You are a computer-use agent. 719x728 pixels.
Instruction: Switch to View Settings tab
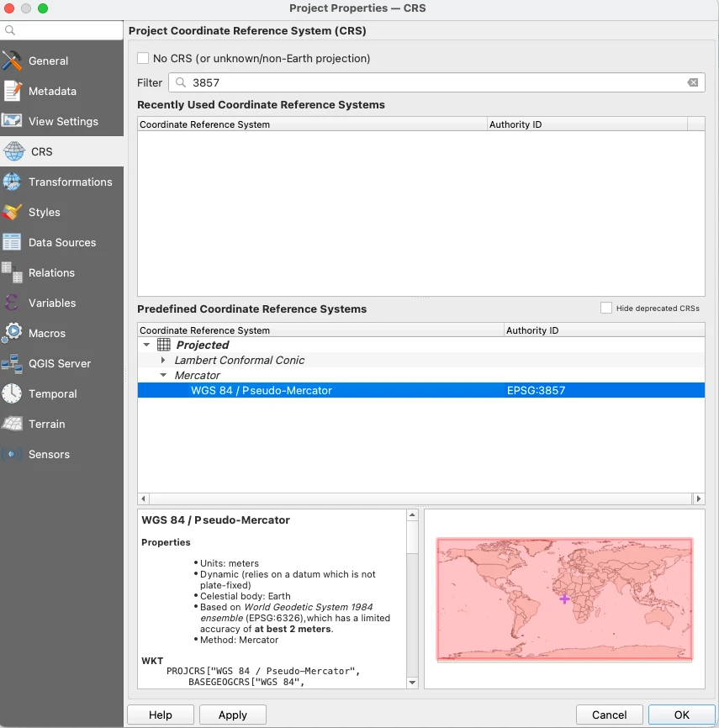click(x=61, y=121)
